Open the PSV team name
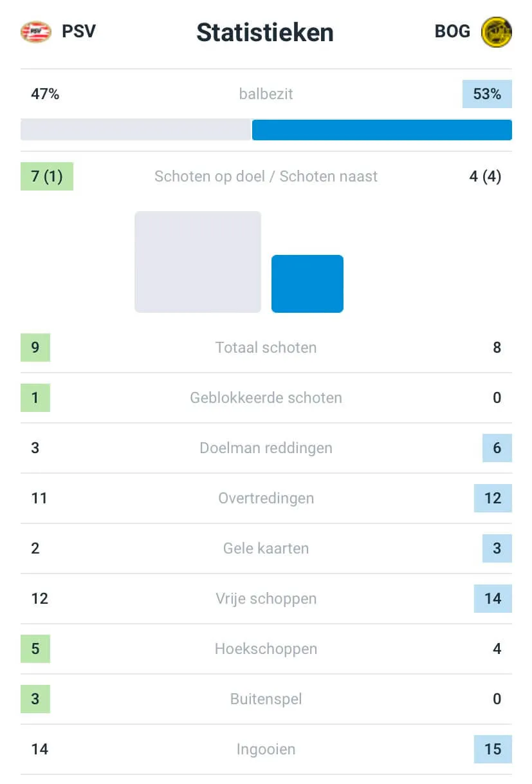This screenshot has width=532, height=784. [78, 31]
